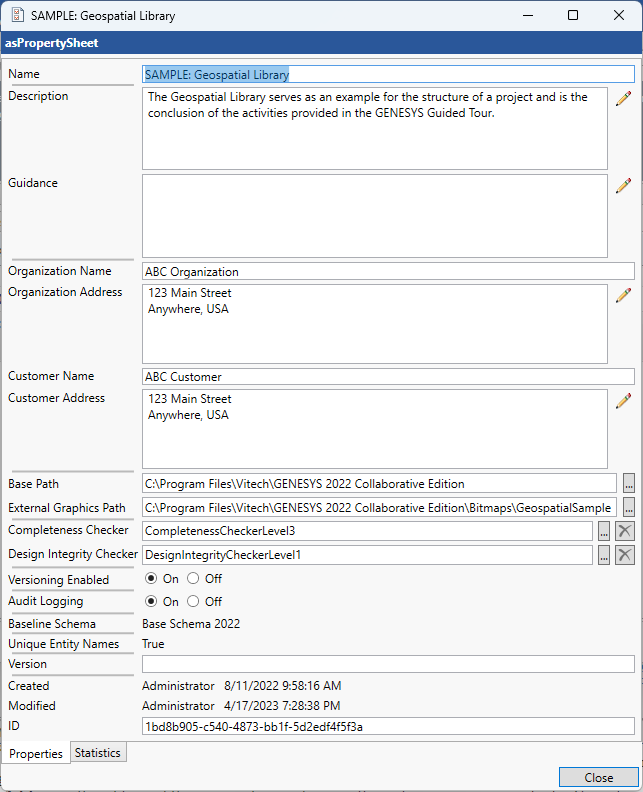Edit Organization Address using pencil icon
This screenshot has width=643, height=792.
pos(623,295)
